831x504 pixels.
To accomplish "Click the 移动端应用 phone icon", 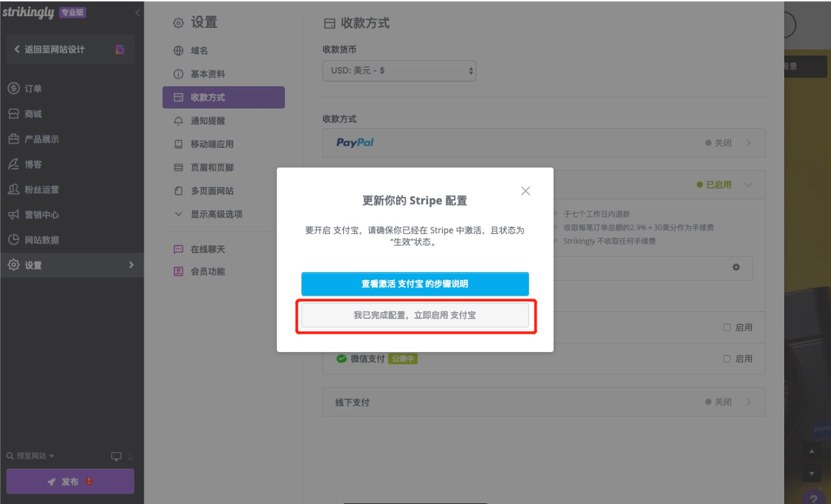I will (x=178, y=144).
